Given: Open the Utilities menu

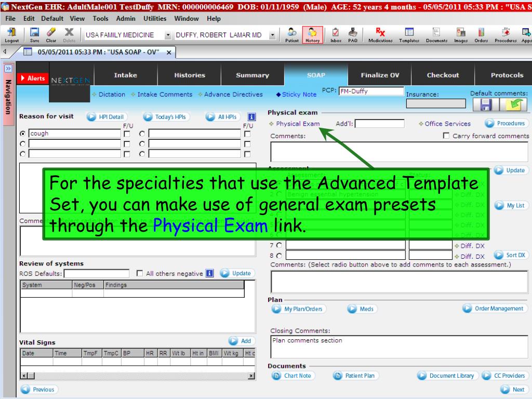Looking at the screenshot, I should click(155, 19).
